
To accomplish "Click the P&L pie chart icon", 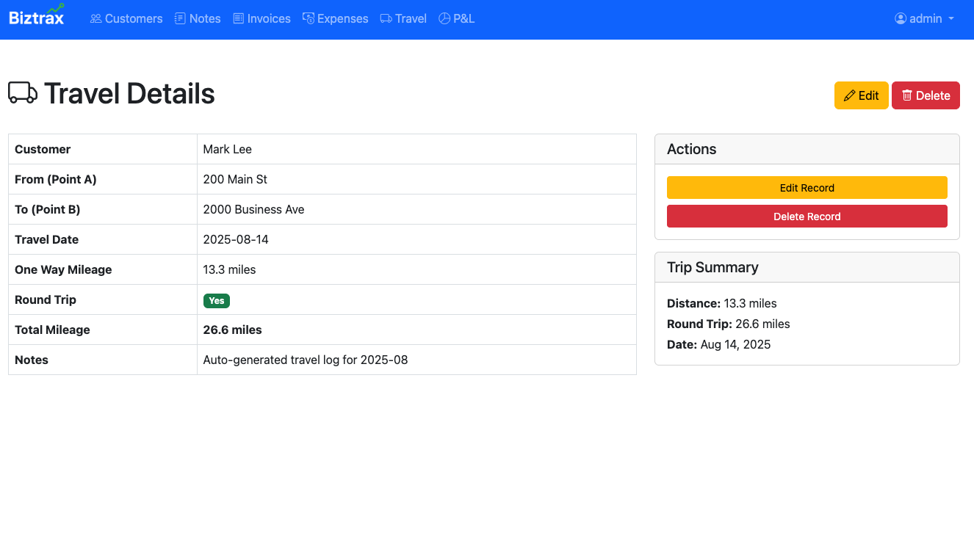I will 444,18.
